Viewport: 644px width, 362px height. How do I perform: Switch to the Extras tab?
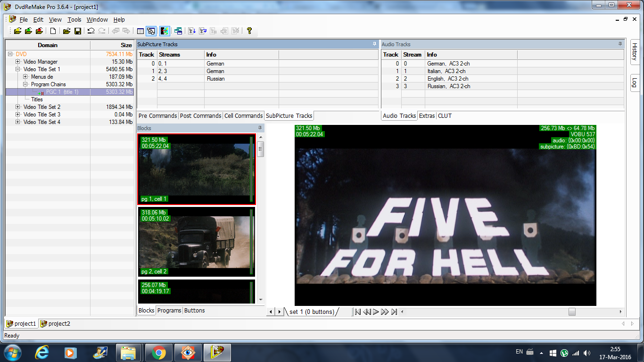click(x=427, y=116)
